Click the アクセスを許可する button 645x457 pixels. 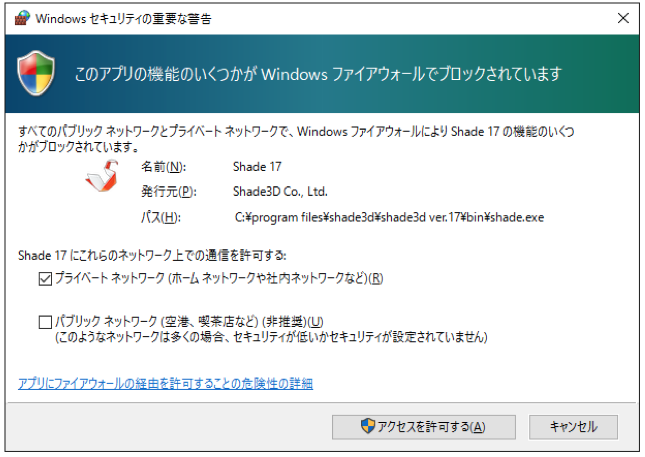point(424,427)
